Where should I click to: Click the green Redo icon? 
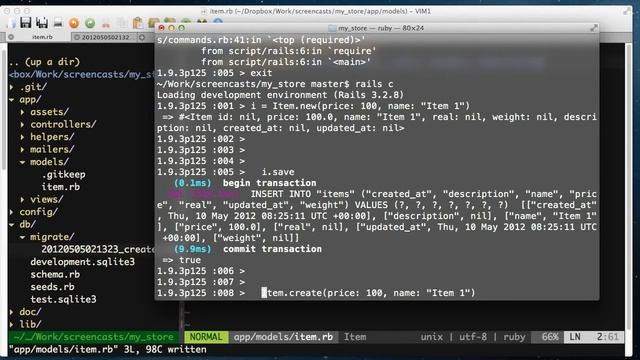pos(90,23)
